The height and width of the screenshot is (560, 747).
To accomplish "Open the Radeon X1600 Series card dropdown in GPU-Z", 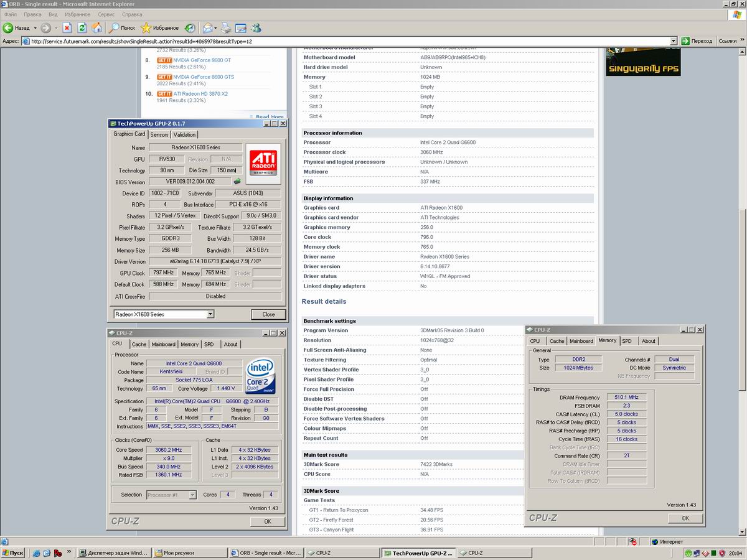I will [210, 314].
